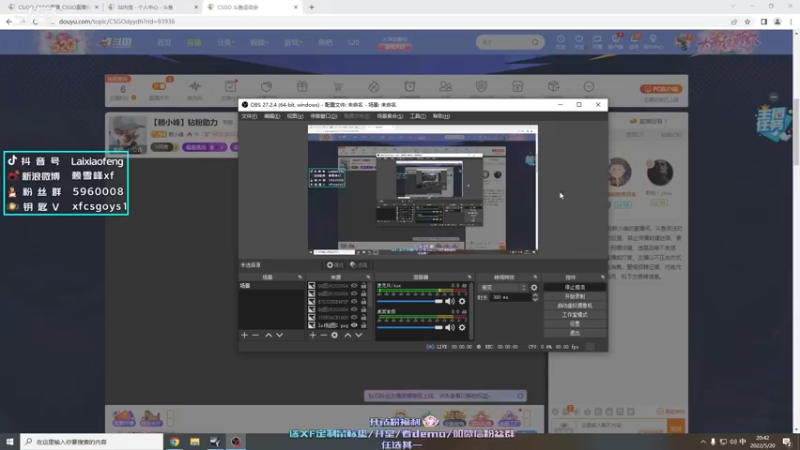The width and height of the screenshot is (800, 450).
Task: Open the Windows notification center icon
Action: pyautogui.click(x=787, y=442)
